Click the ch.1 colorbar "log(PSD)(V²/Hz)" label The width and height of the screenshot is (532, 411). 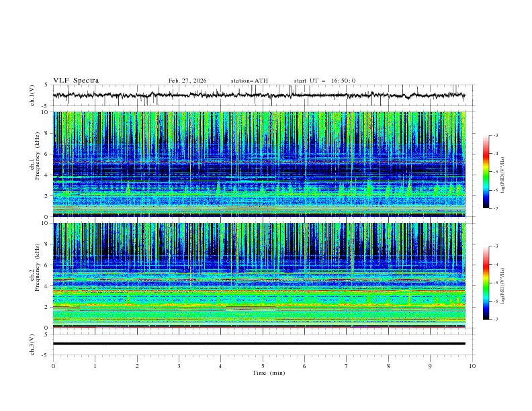pos(502,175)
